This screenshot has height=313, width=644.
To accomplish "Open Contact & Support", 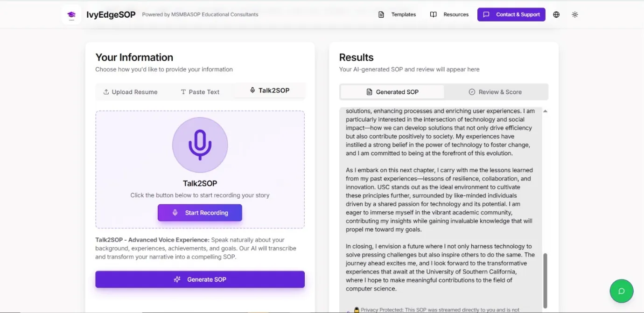I will pos(511,14).
